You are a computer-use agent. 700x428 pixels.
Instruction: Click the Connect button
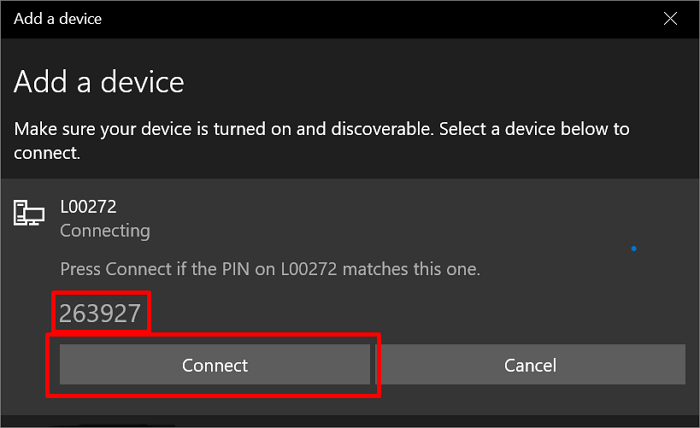coord(215,365)
